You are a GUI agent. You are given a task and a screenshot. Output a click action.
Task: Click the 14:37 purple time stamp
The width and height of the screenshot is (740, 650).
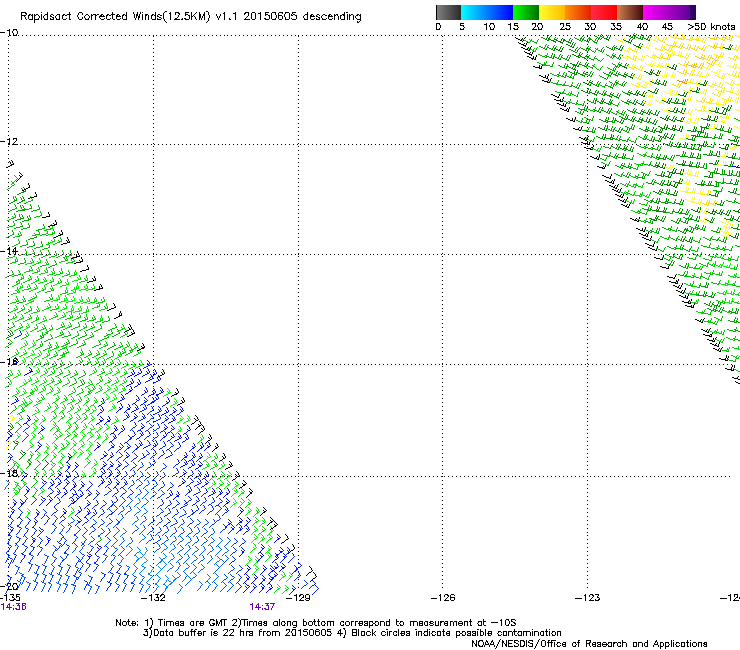pyautogui.click(x=262, y=607)
